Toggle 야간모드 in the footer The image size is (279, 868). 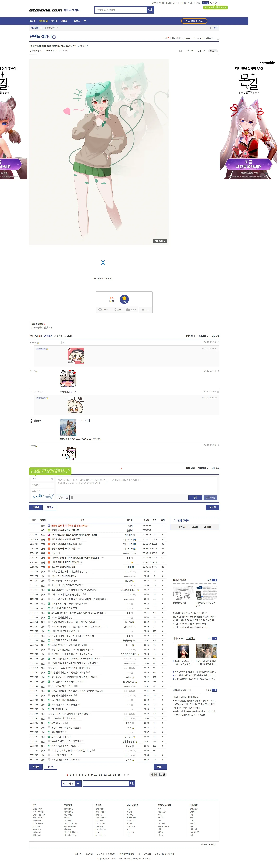click(203, 844)
